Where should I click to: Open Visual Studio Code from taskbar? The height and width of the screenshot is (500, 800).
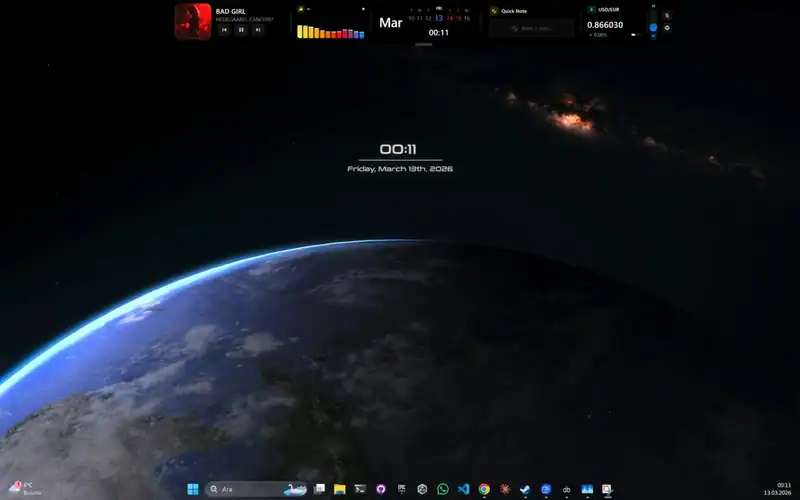(463, 489)
